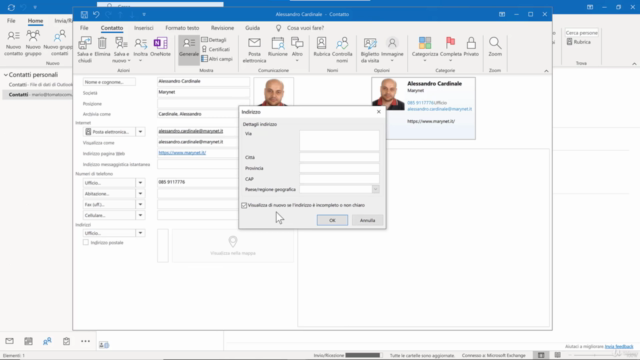Open Calendar view in navigation bar
The image size is (640, 360).
28,341
